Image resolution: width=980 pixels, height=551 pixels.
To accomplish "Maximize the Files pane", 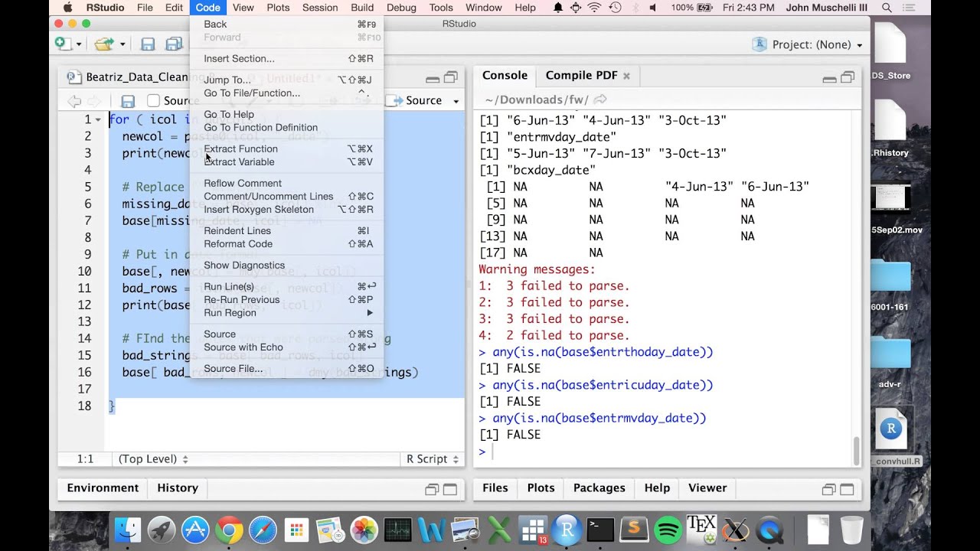I will [x=847, y=490].
